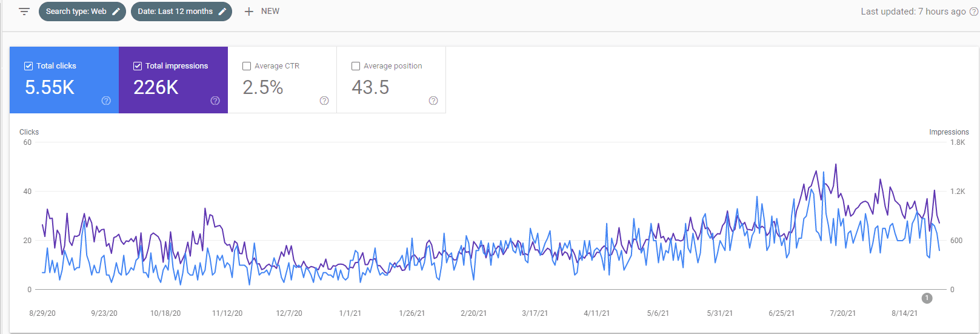Screen dimensions: 980x334
Task: Click the Clicks axis title
Action: pyautogui.click(x=29, y=132)
